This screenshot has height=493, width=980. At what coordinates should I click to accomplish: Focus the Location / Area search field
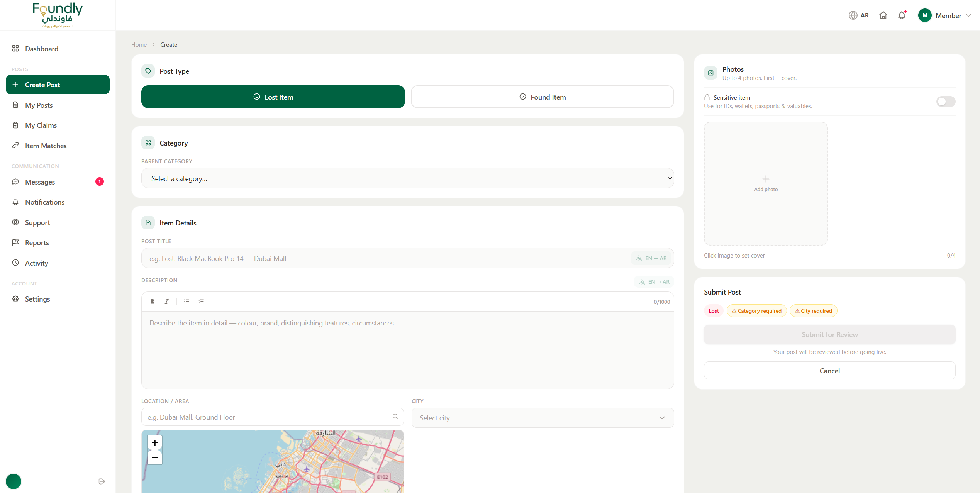tap(272, 417)
